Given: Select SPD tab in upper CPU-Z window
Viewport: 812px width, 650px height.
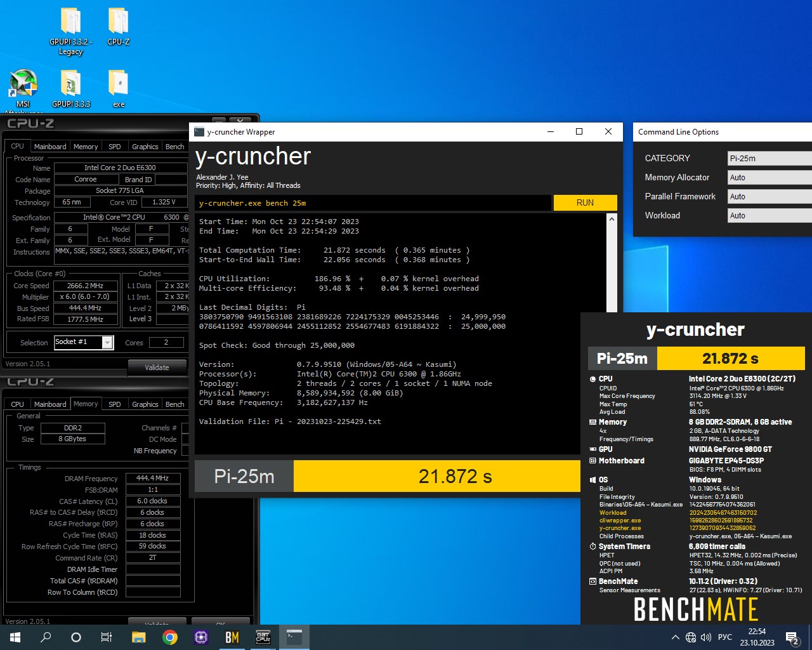Looking at the screenshot, I should tap(115, 147).
